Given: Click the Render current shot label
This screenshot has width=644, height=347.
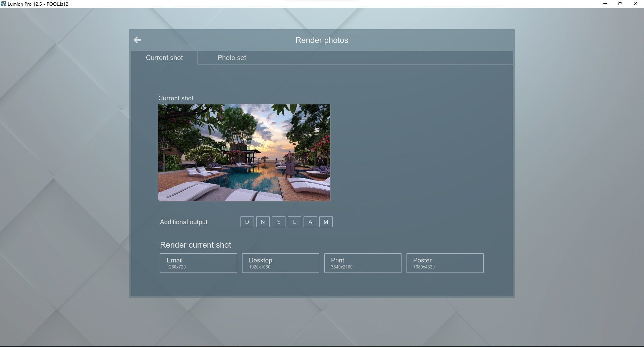Looking at the screenshot, I should 196,245.
